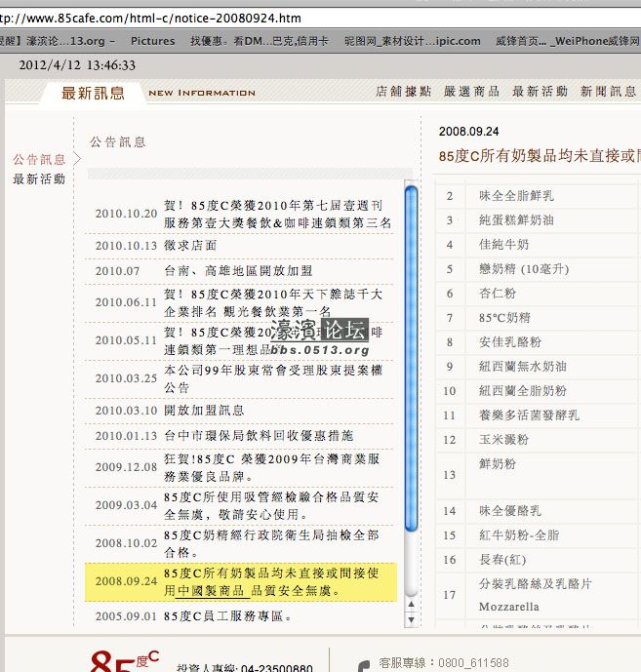Go to 嚴選商品 page
Screen dimensions: 641x672
pos(471,92)
